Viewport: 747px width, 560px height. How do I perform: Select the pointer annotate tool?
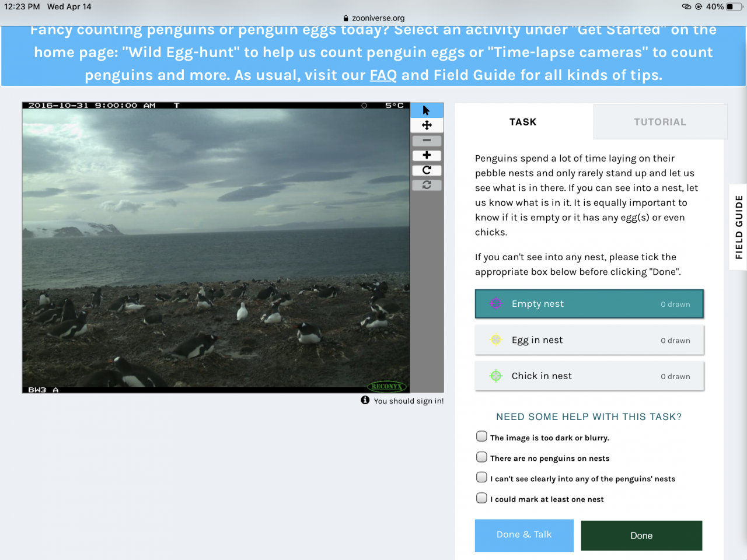point(427,110)
